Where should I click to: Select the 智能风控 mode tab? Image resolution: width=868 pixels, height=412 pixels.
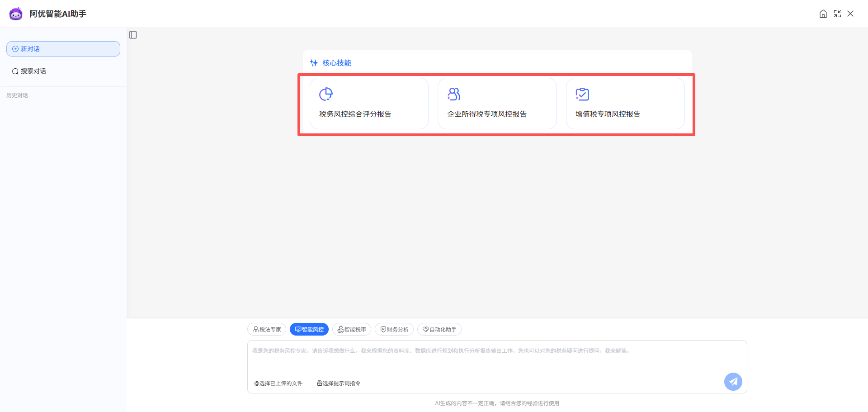(309, 329)
